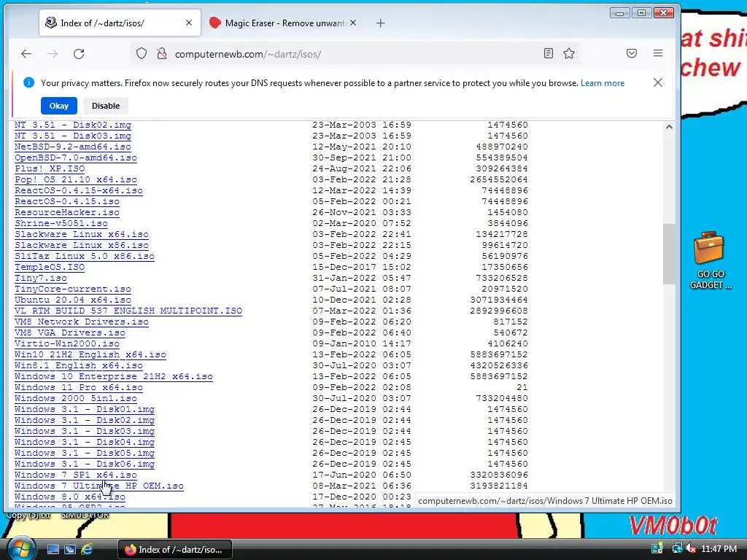This screenshot has width=747, height=560.
Task: Open Shrine-v5051.iso link
Action: pyautogui.click(x=61, y=223)
